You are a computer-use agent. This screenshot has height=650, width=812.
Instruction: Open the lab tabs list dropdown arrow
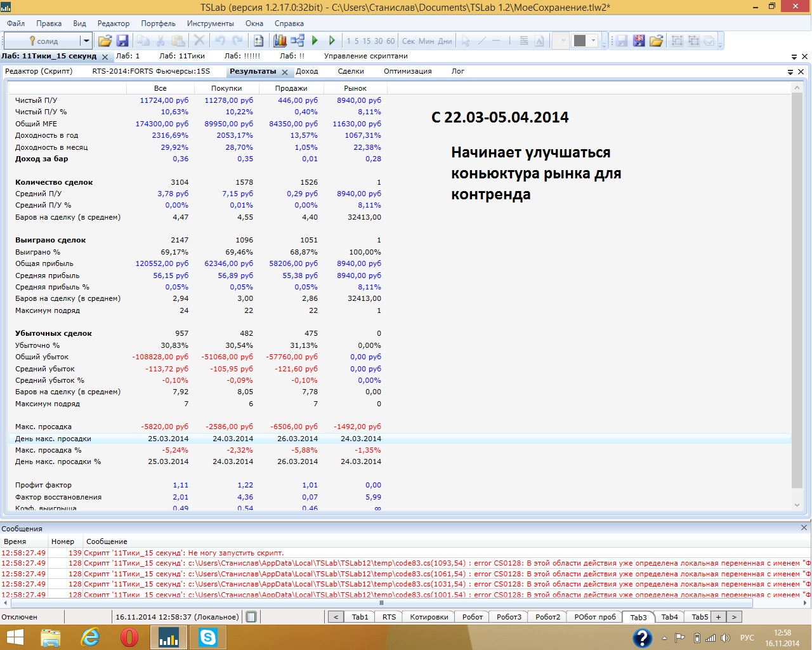(x=794, y=56)
